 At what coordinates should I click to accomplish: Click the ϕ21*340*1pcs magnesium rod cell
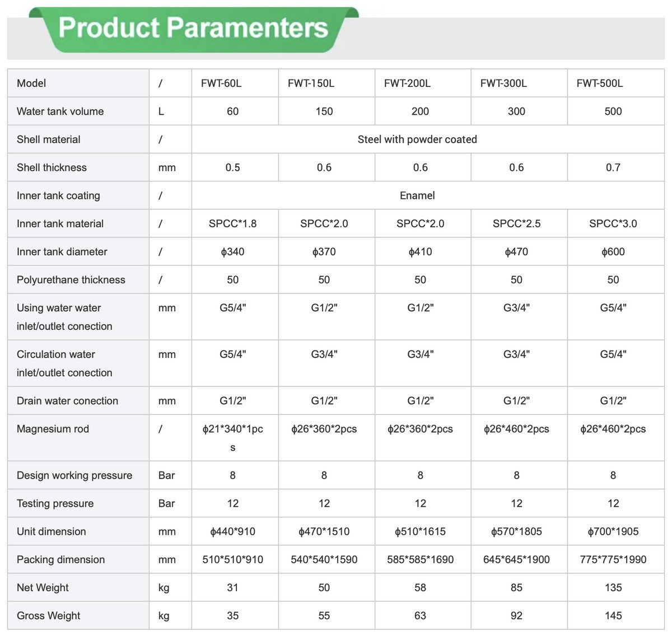[x=232, y=437]
